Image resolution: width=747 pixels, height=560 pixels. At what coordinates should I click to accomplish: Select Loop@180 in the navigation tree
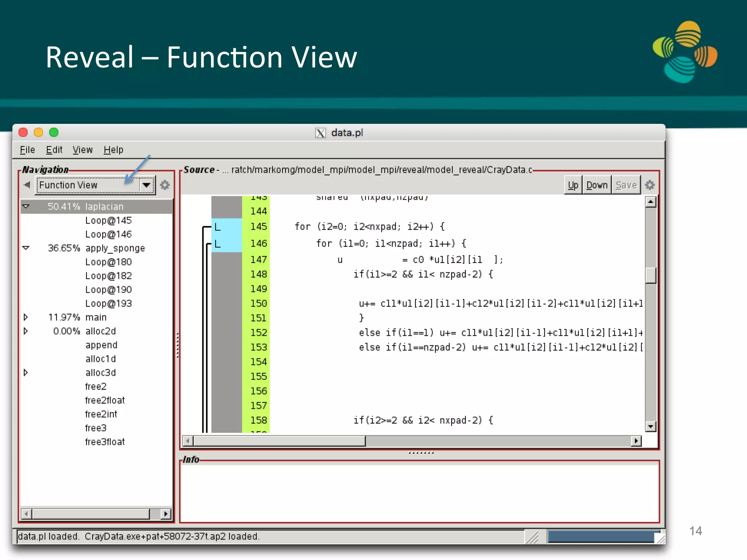pos(108,262)
